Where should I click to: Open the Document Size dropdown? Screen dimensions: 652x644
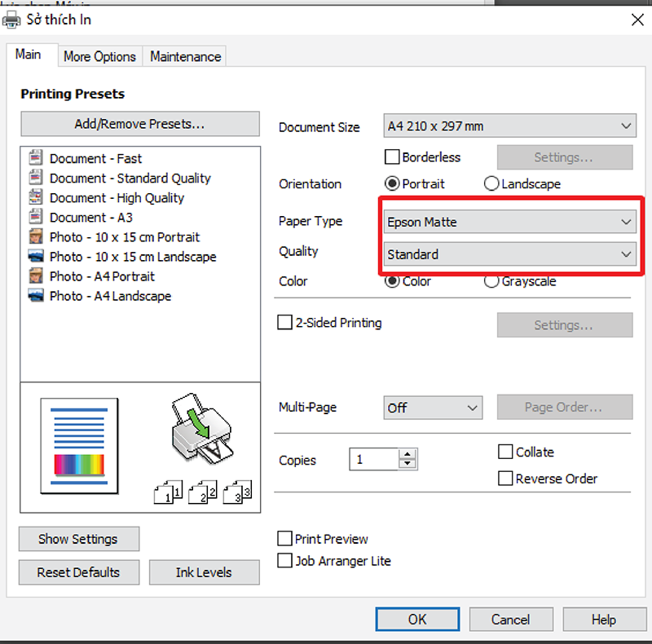(510, 126)
